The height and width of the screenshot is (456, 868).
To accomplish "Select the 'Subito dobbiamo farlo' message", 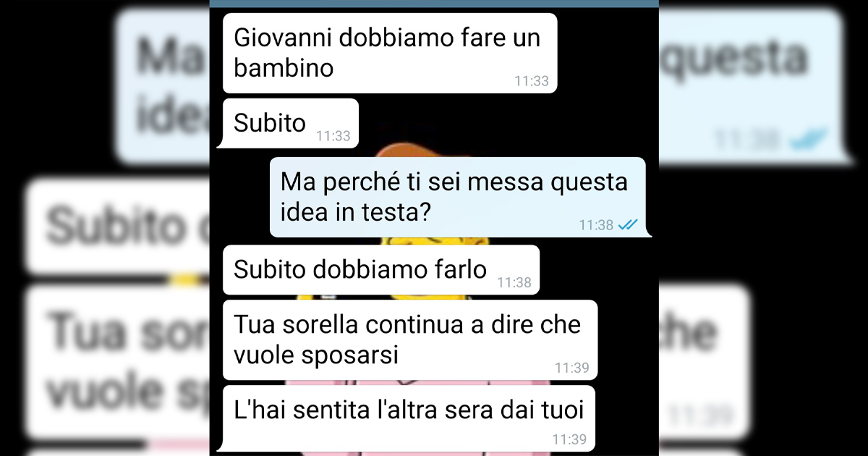I will (x=379, y=269).
